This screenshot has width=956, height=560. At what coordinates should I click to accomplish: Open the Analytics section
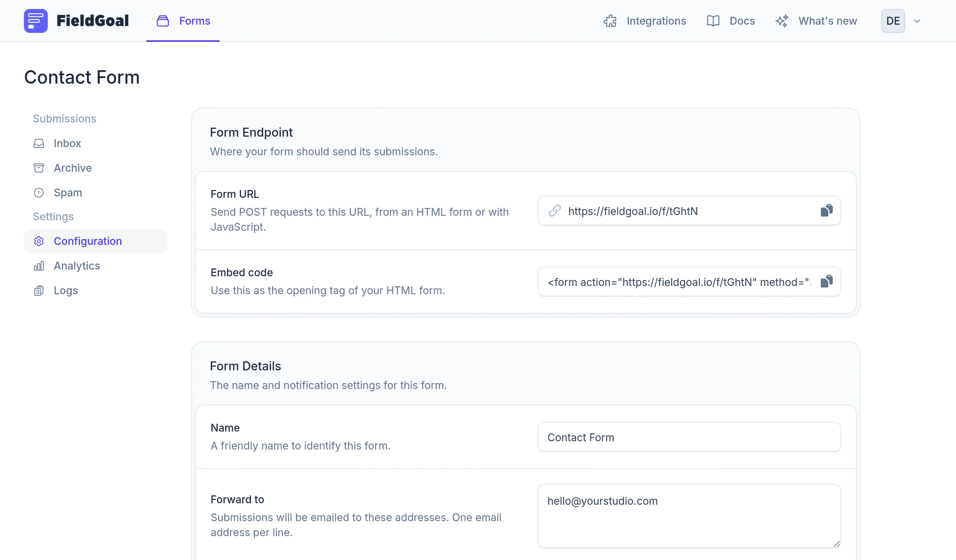(96, 266)
